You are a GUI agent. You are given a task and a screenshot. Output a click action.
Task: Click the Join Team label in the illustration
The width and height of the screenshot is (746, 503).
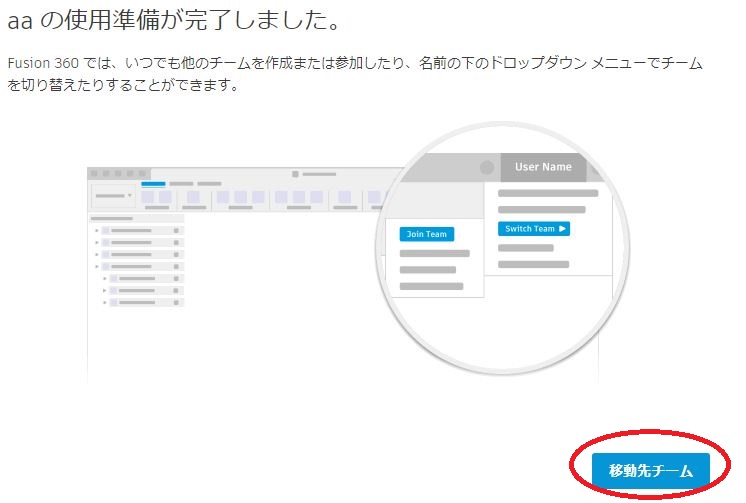point(427,234)
